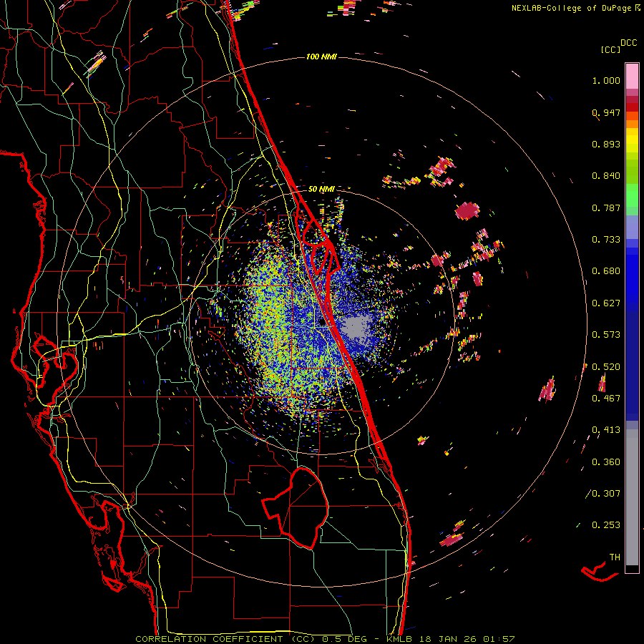Click the 01:57 timestamp text
644x644 pixels.
click(499, 639)
